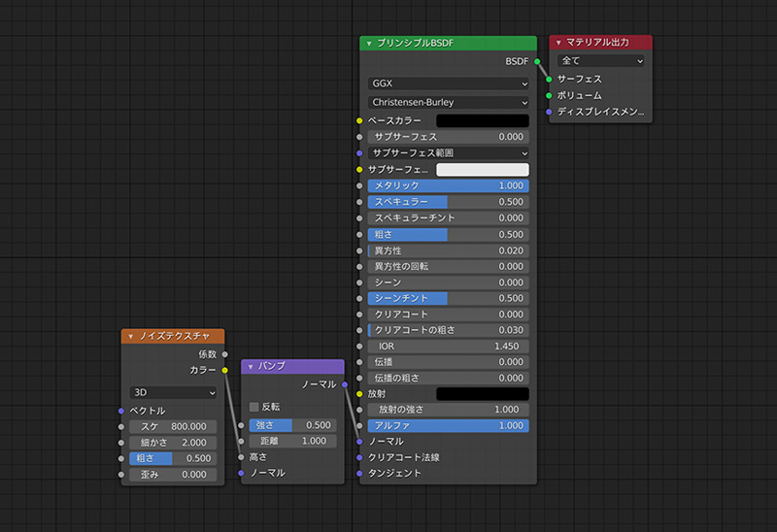Click the 係数 output socket on Noise Texture
Viewport: 777px width, 532px height.
point(225,354)
